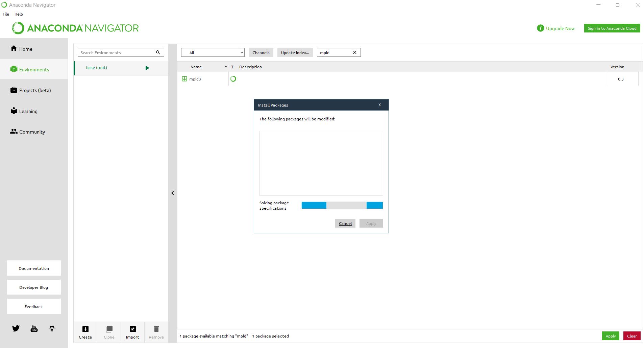
Task: Click the Upgrade Now info icon
Action: 540,28
